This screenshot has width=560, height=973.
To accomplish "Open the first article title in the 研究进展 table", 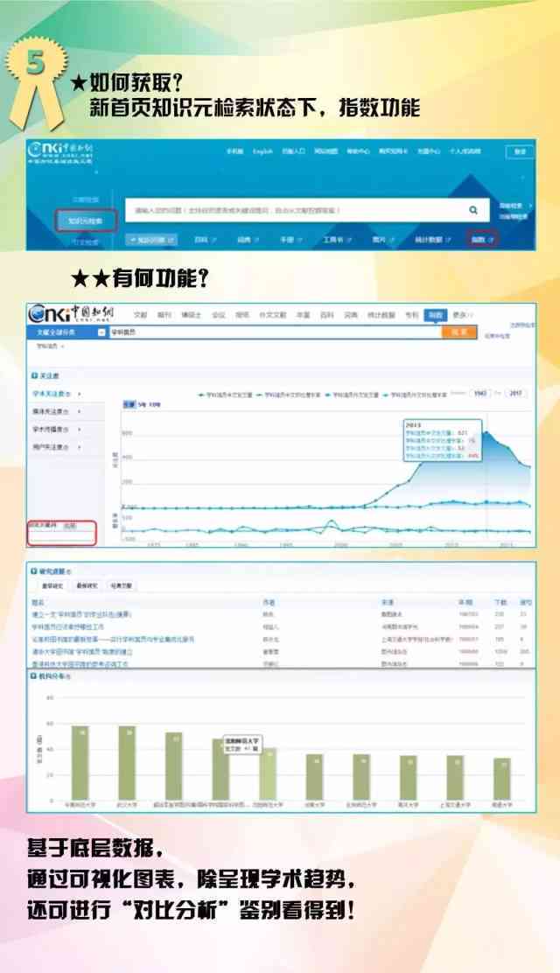I will click(x=82, y=614).
